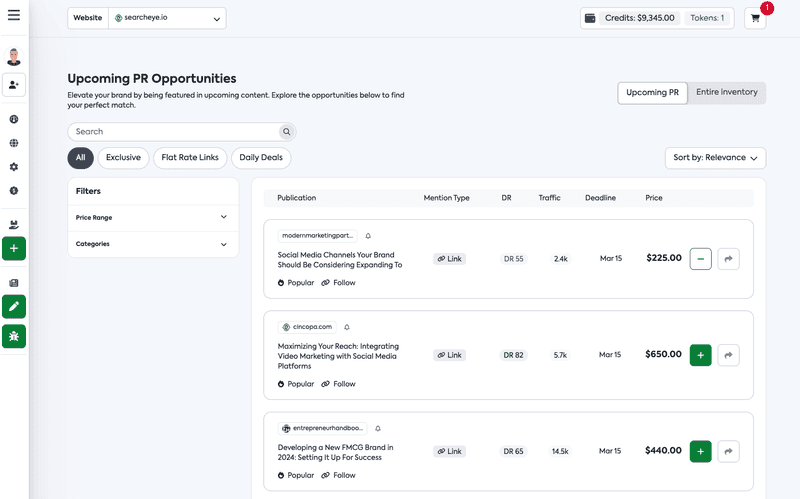
Task: Click bell icon next to modernmarketingpart
Action: tap(368, 236)
